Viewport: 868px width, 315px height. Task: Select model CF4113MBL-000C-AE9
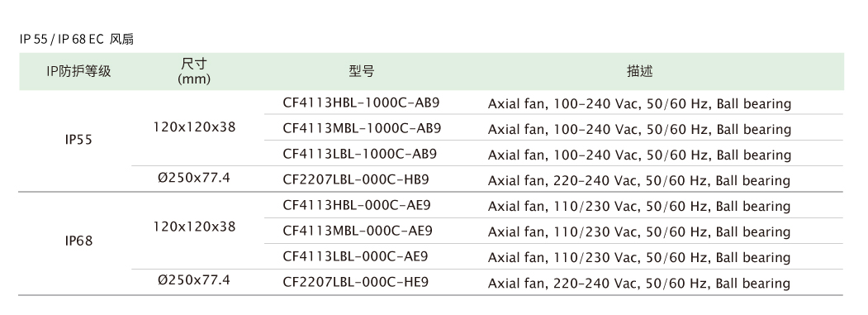click(x=358, y=231)
